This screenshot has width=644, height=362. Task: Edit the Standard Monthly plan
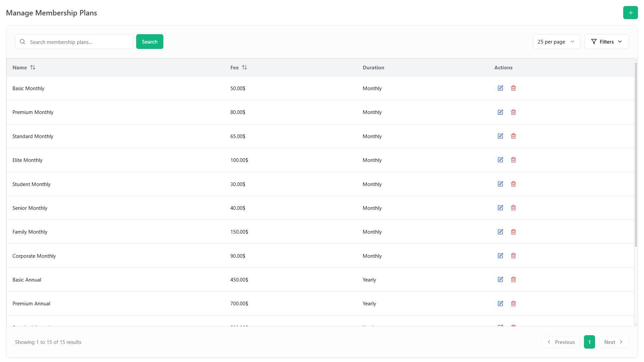pos(500,136)
